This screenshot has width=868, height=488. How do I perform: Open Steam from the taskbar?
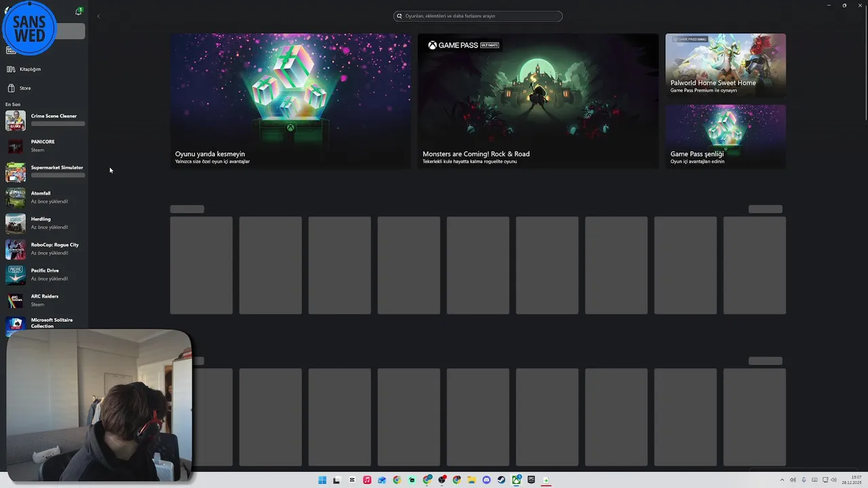point(501,480)
